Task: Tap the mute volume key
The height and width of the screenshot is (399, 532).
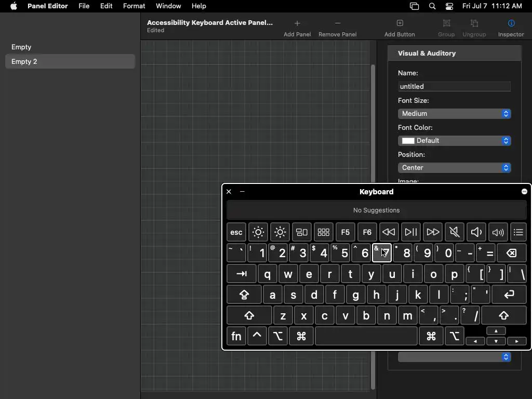Action: [454, 232]
